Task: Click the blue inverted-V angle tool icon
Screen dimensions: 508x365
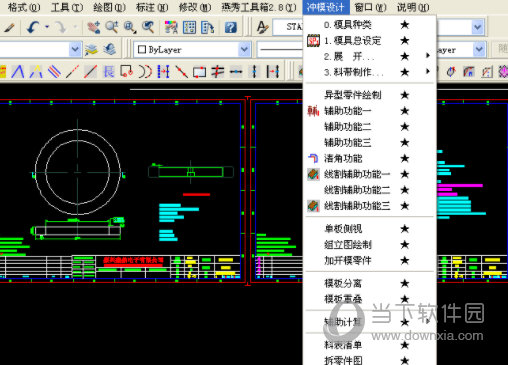Action: [18, 71]
